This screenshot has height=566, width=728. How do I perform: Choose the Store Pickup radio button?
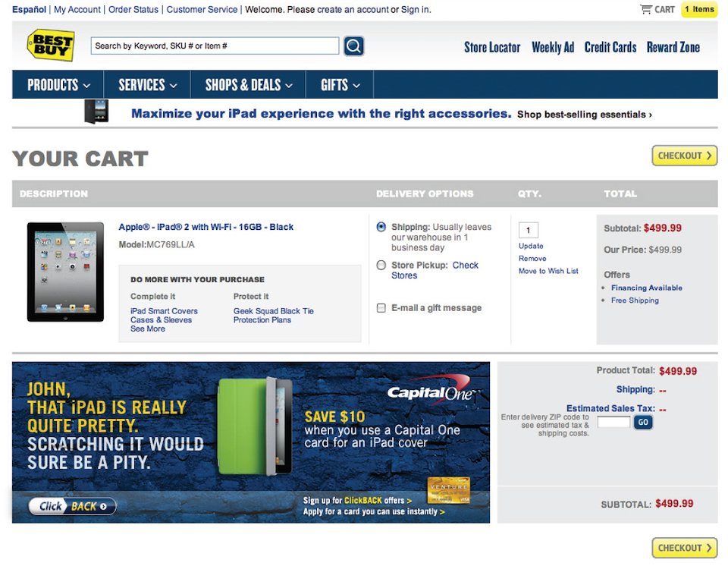point(381,266)
